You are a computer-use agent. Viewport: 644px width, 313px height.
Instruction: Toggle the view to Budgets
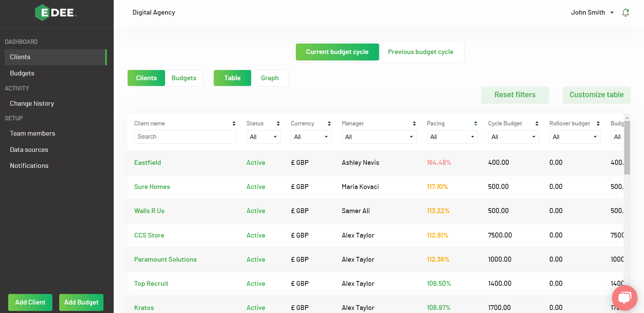[x=184, y=78]
